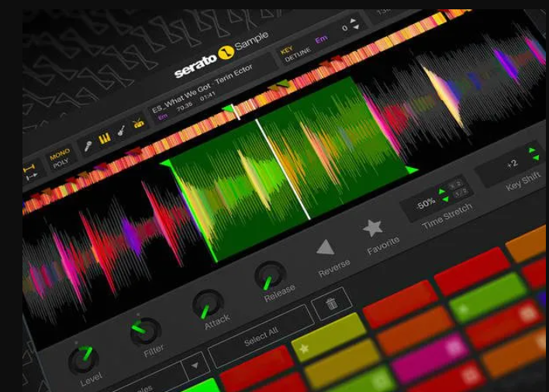Toggle the piano keys melody stem icon
This screenshot has width=549, height=392.
(x=105, y=139)
